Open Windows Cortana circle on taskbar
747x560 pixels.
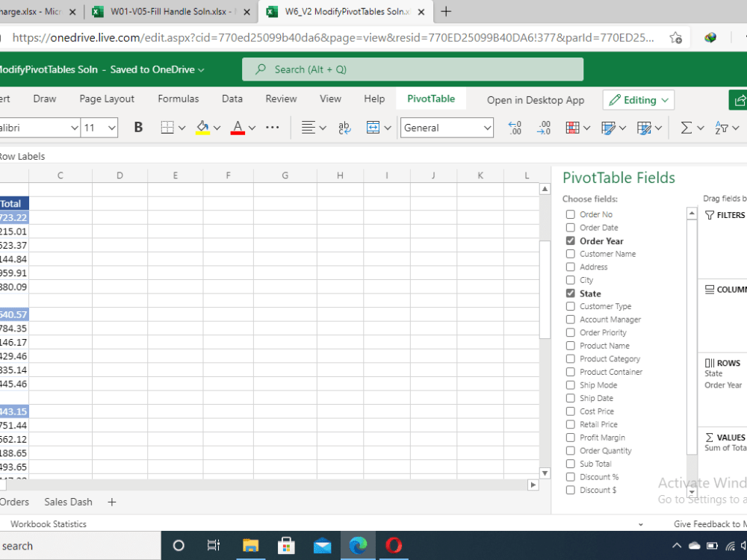click(x=179, y=545)
